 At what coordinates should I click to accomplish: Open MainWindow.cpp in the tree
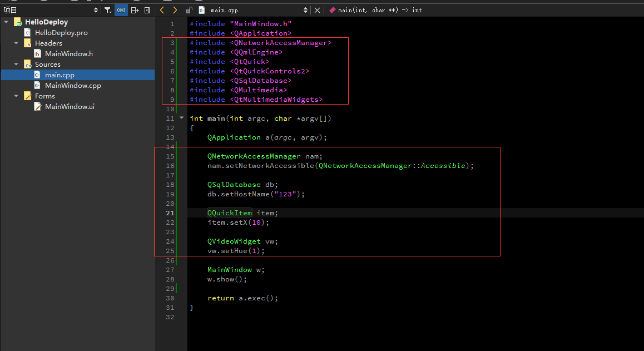click(73, 86)
